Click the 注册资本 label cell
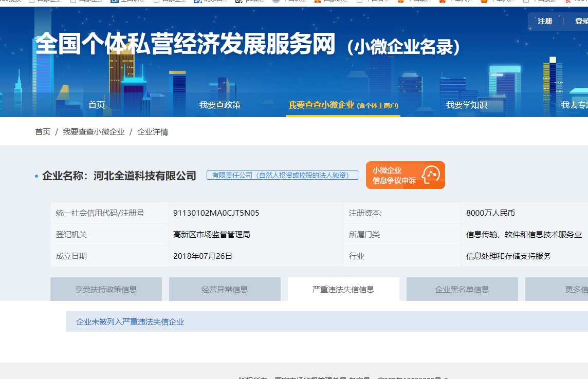Viewport: 588px width, 379px height. pos(402,213)
